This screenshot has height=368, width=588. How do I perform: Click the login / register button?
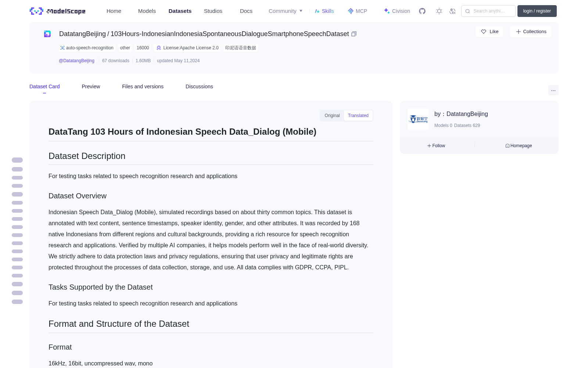(537, 11)
